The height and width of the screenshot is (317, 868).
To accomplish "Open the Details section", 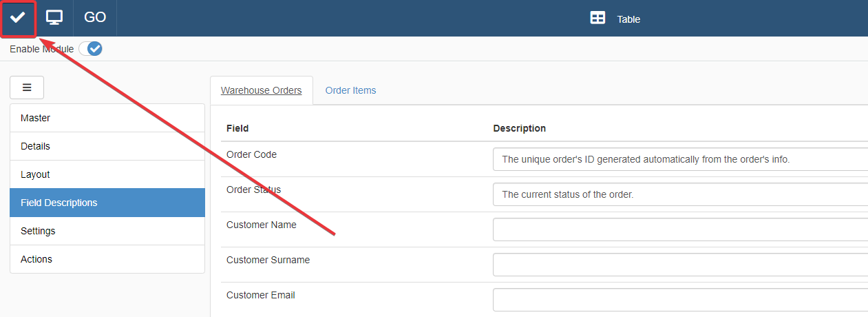I will pos(107,146).
